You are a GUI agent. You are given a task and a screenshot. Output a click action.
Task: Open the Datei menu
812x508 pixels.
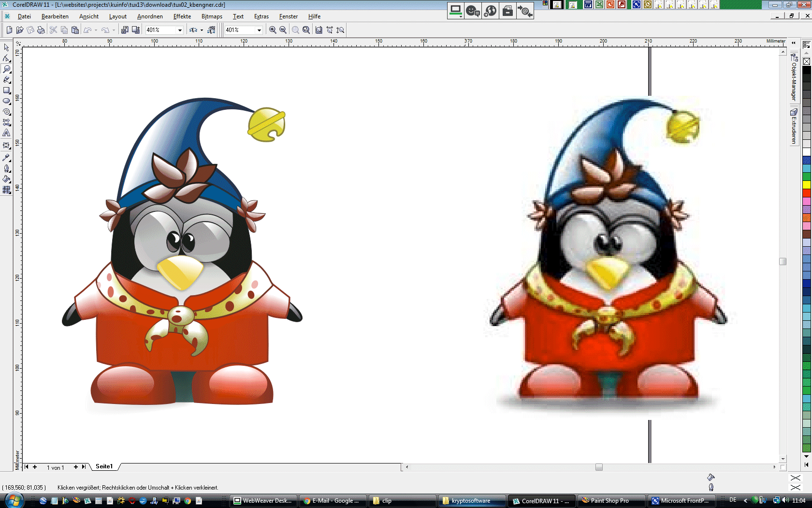(24, 16)
